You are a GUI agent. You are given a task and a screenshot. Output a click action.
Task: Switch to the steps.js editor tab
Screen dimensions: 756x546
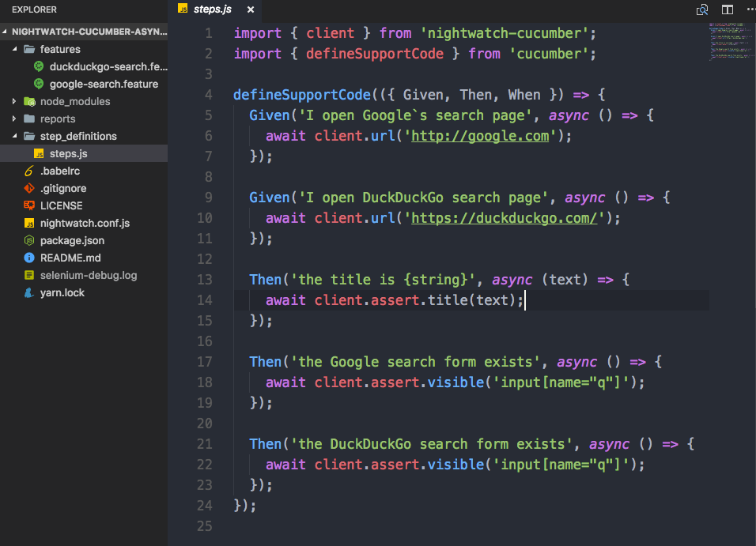[213, 9]
